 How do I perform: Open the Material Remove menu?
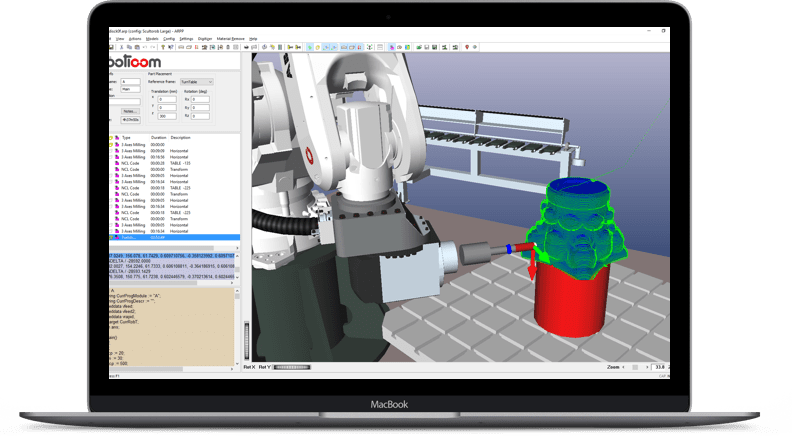click(x=231, y=38)
